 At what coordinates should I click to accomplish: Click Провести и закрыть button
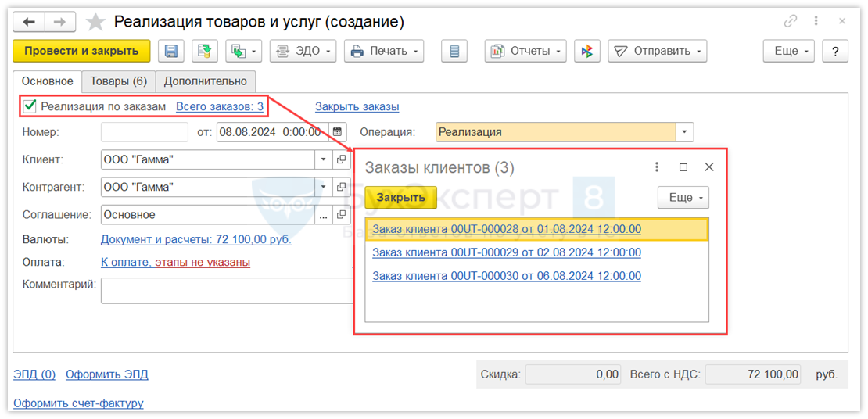[x=81, y=51]
